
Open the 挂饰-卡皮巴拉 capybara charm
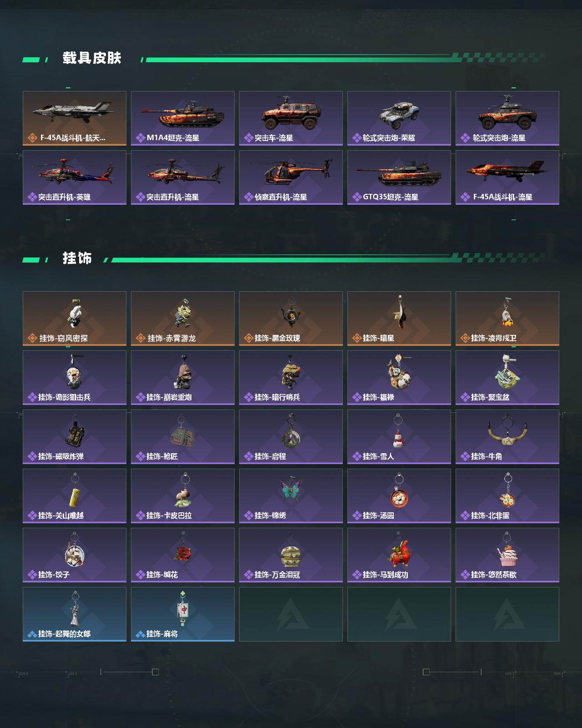(183, 496)
